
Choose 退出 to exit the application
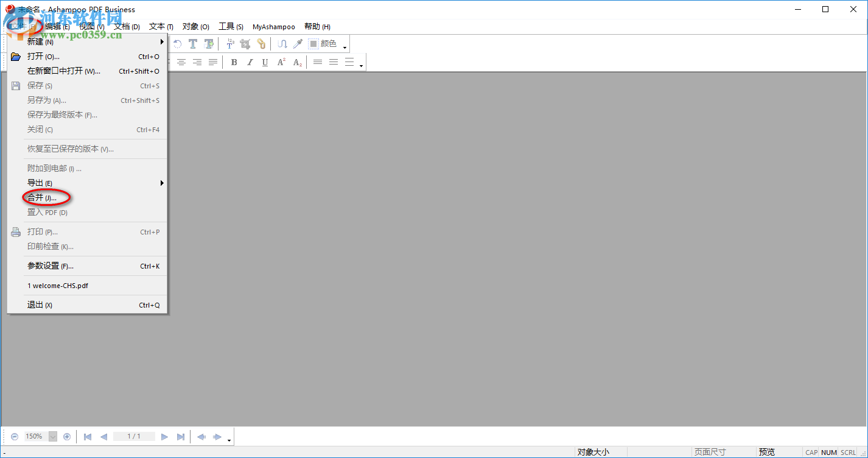pos(87,305)
